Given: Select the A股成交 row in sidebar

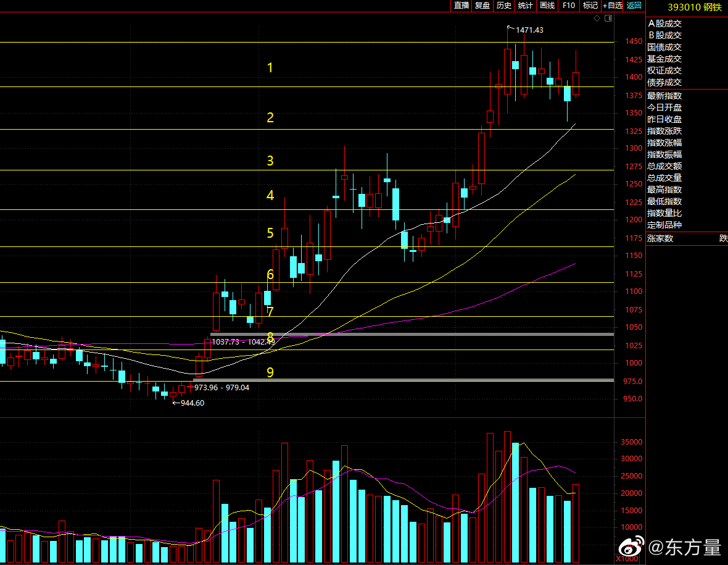Looking at the screenshot, I should (x=664, y=23).
